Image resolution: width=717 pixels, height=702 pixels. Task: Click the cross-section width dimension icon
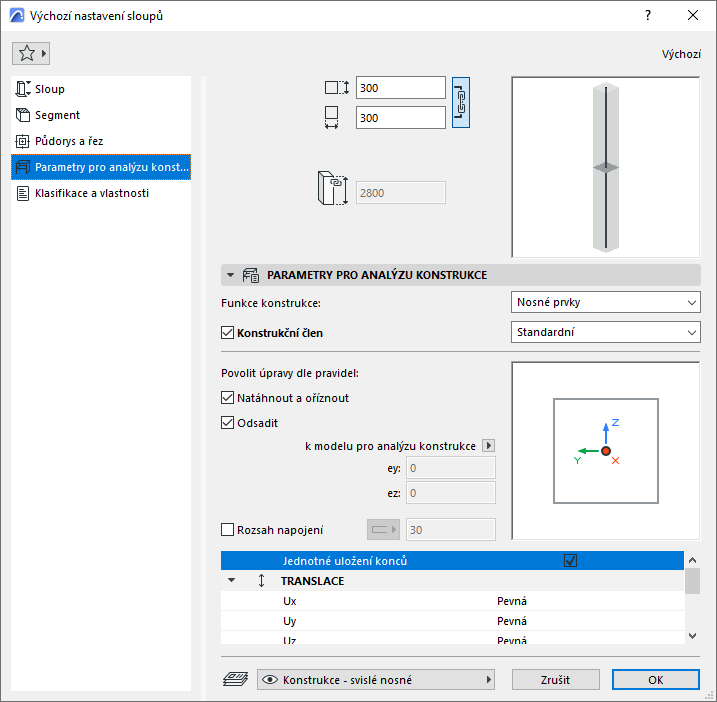[332, 118]
